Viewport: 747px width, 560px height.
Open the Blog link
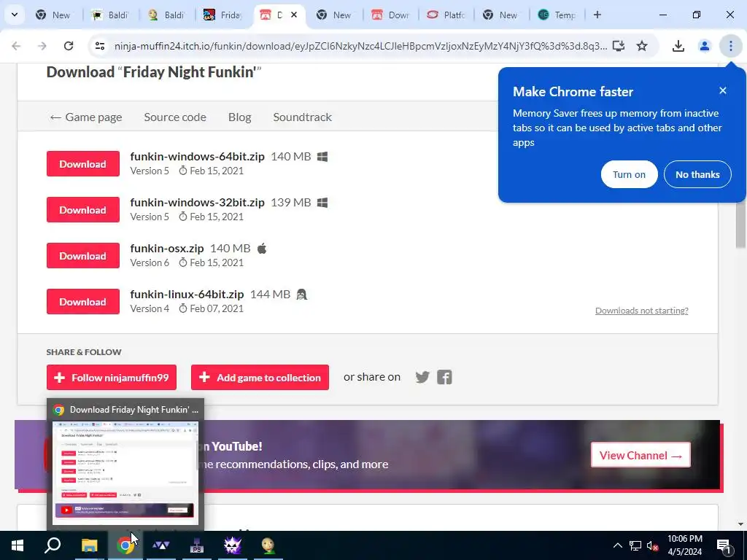coord(239,117)
